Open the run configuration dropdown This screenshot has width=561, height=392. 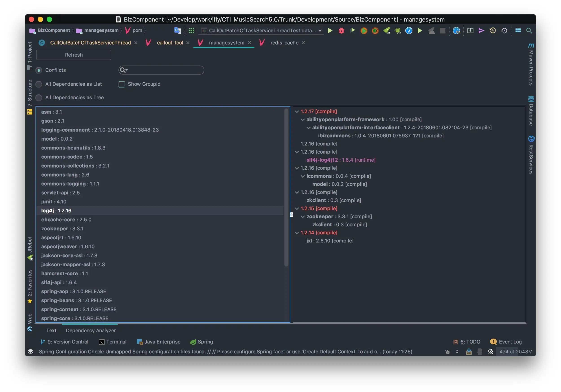(320, 31)
